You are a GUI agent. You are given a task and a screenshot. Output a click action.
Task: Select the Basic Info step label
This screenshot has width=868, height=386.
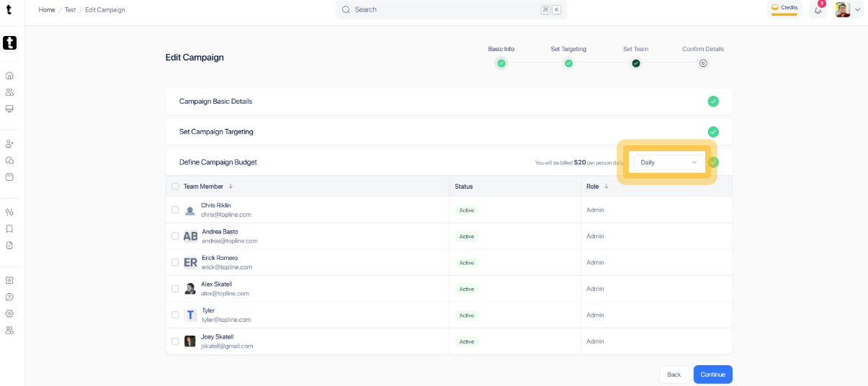[x=501, y=49]
